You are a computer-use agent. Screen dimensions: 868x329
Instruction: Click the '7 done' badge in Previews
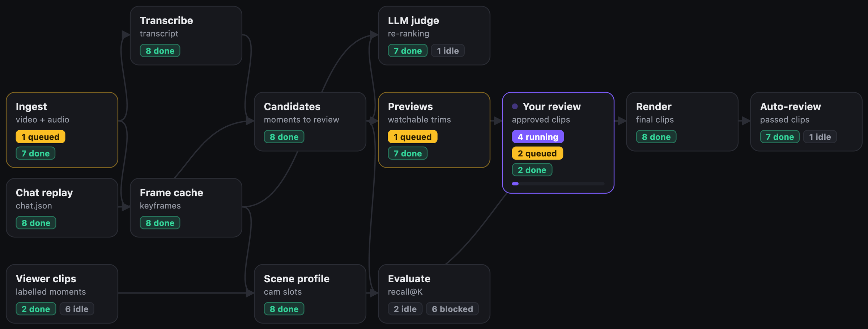tap(408, 153)
